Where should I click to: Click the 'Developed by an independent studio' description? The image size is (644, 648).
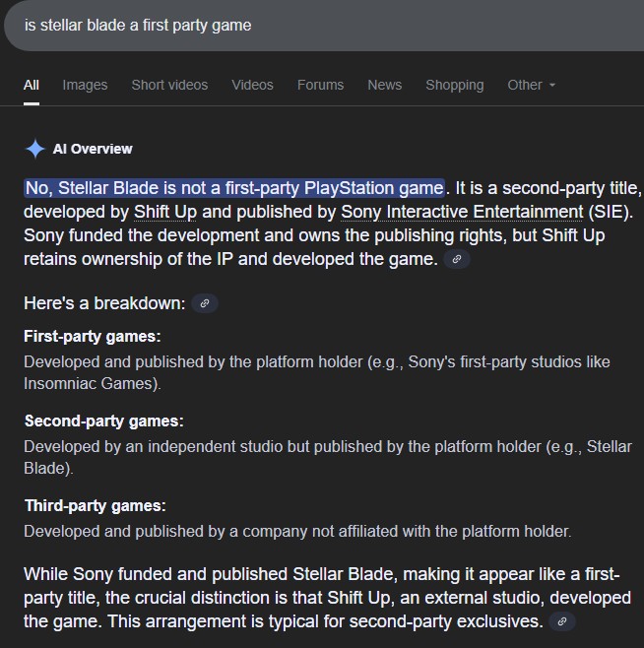click(x=328, y=458)
